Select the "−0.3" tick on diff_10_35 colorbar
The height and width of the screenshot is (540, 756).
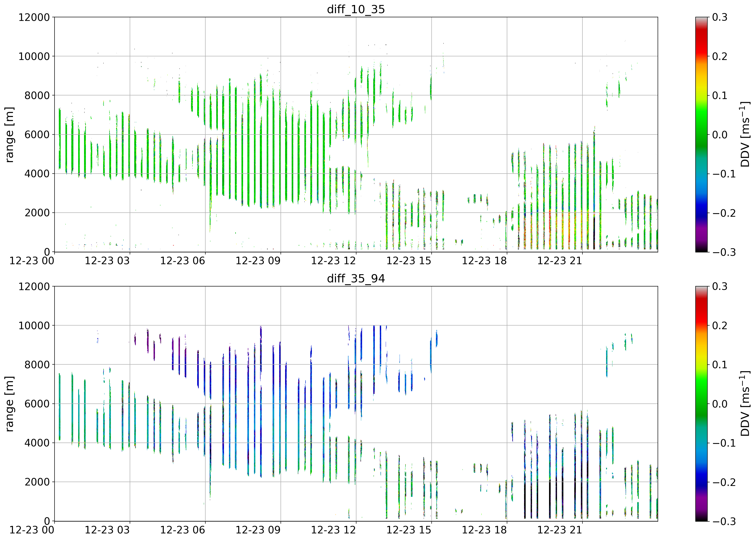(724, 252)
